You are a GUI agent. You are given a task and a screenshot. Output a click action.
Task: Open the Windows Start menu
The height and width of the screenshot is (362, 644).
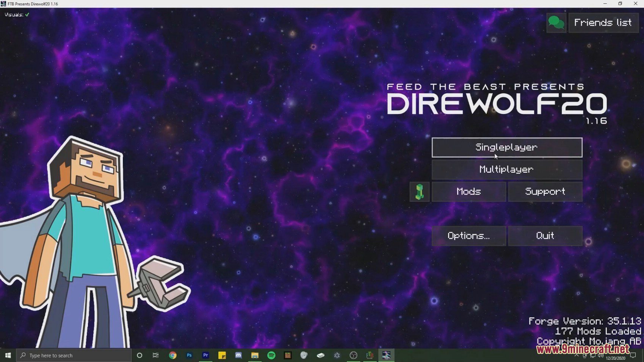tap(8, 355)
